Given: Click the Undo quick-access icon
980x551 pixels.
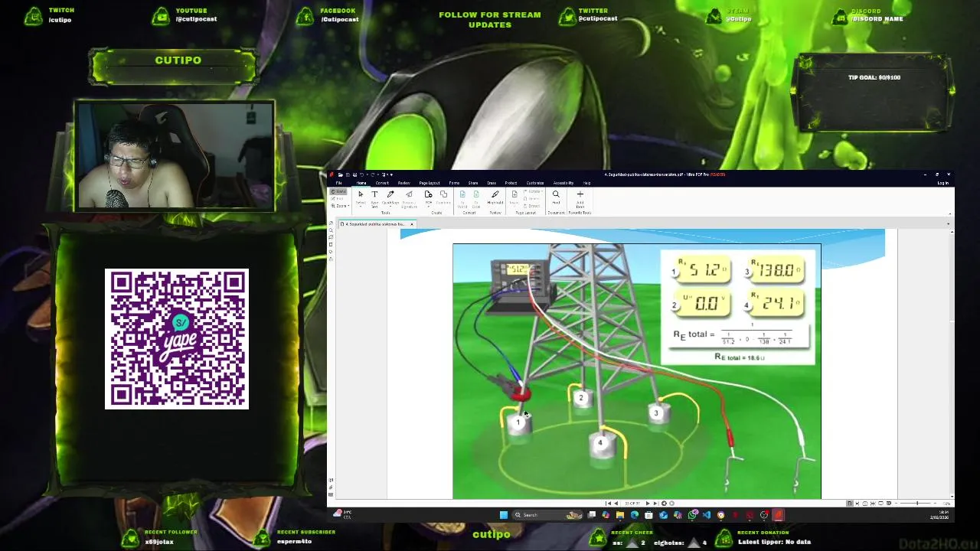Looking at the screenshot, I should [362, 174].
